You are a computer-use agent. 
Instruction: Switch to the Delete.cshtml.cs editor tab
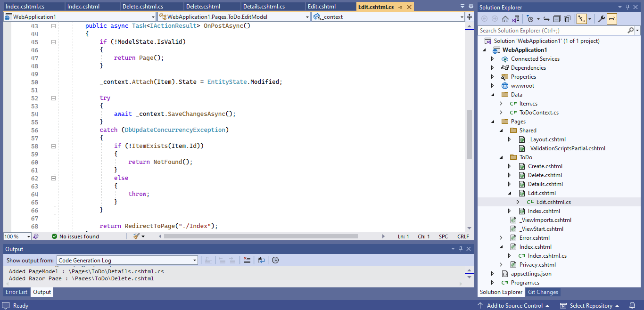142,7
